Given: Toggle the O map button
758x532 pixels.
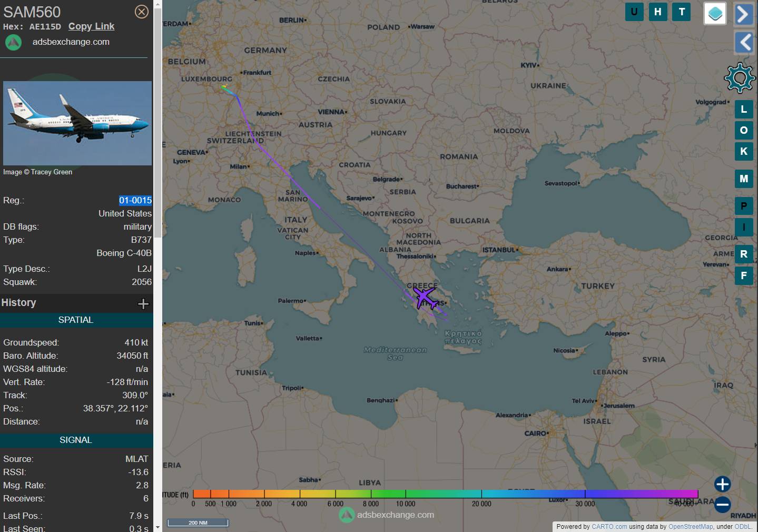Looking at the screenshot, I should pos(744,130).
